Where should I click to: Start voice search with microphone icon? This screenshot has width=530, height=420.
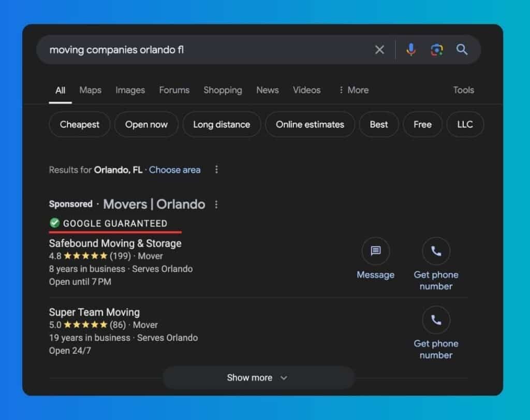(x=410, y=50)
